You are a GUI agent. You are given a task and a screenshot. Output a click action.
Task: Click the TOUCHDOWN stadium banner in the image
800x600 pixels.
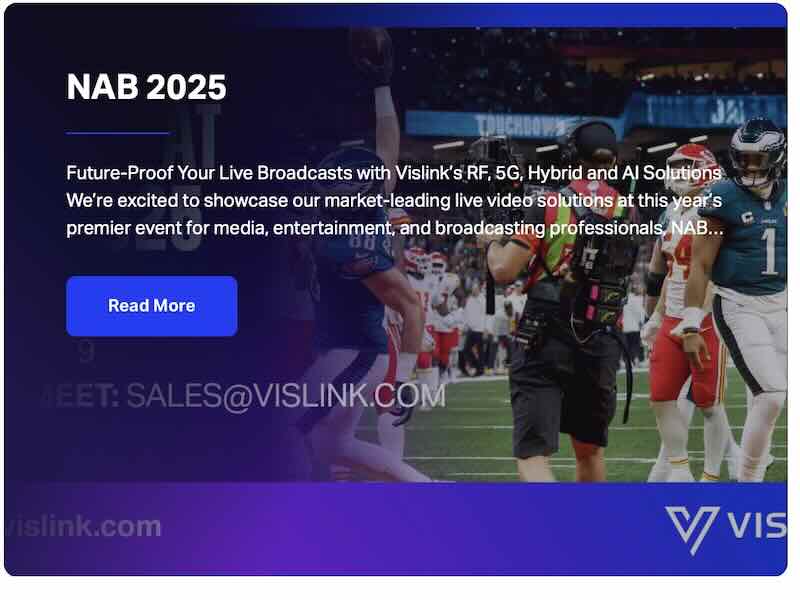(515, 124)
